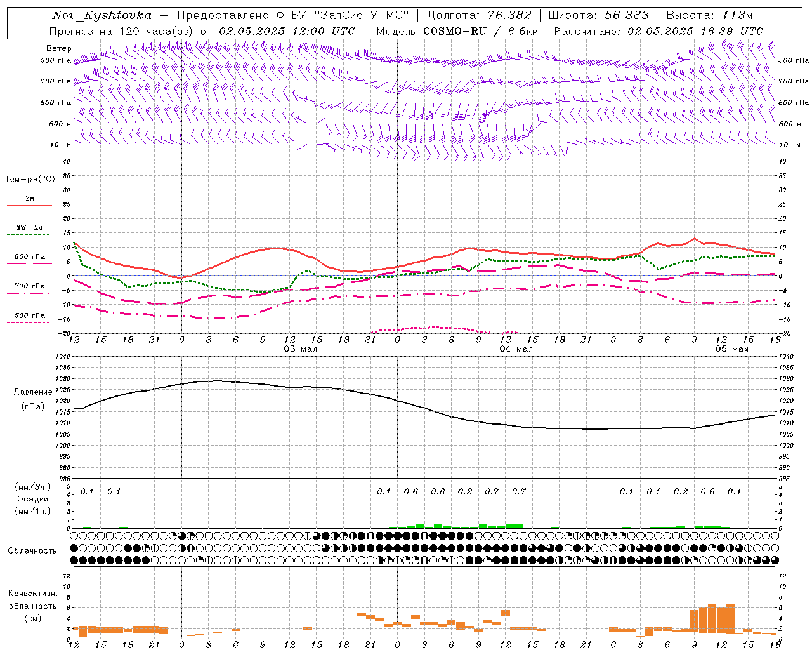Click 'Прогноз на 120 часа(ов)' forecast text
This screenshot has height=650, width=812.
coord(122,31)
